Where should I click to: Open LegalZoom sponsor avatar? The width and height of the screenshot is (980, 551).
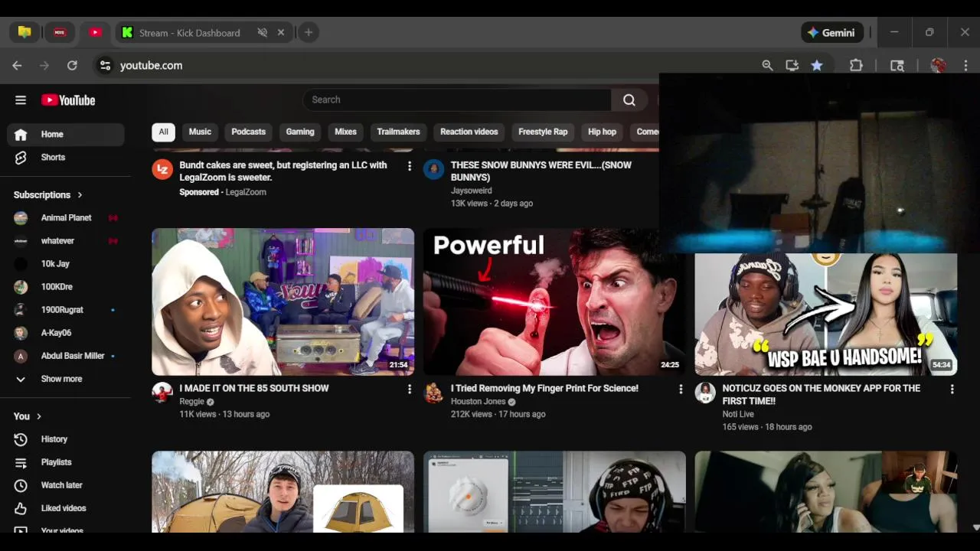point(162,170)
